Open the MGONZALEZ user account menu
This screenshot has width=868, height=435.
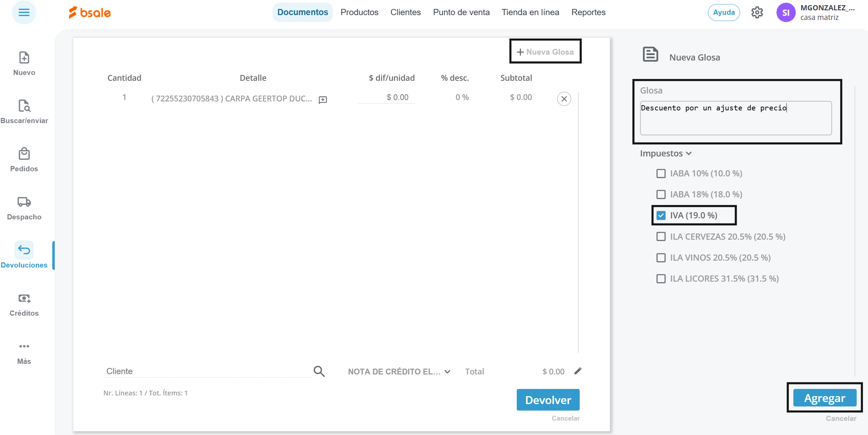tap(815, 13)
